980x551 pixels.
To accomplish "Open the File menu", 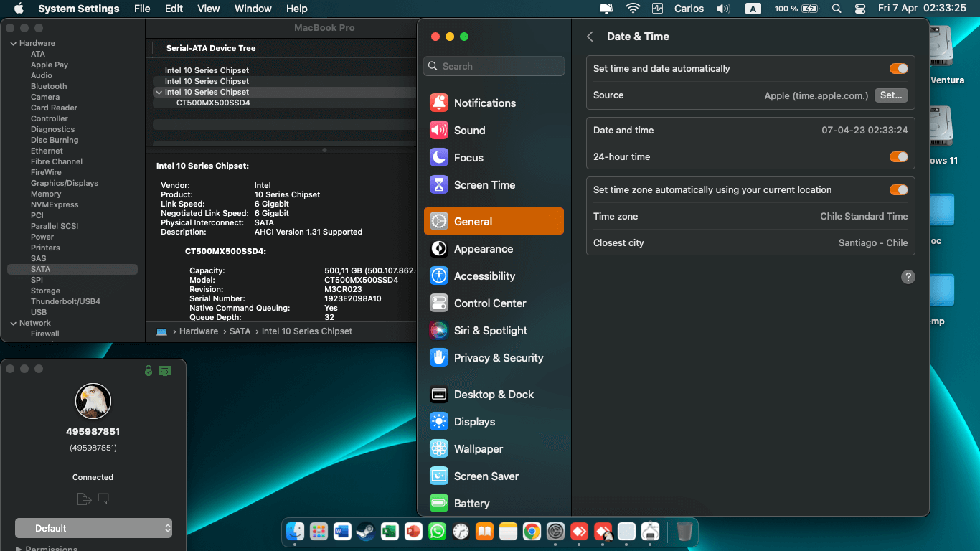I will [x=142, y=9].
